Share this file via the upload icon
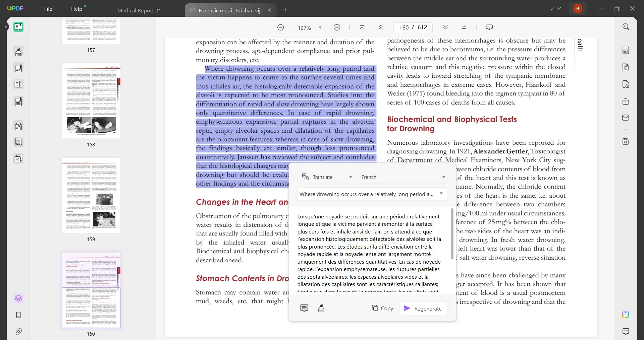The image size is (644, 340). pyautogui.click(x=626, y=101)
